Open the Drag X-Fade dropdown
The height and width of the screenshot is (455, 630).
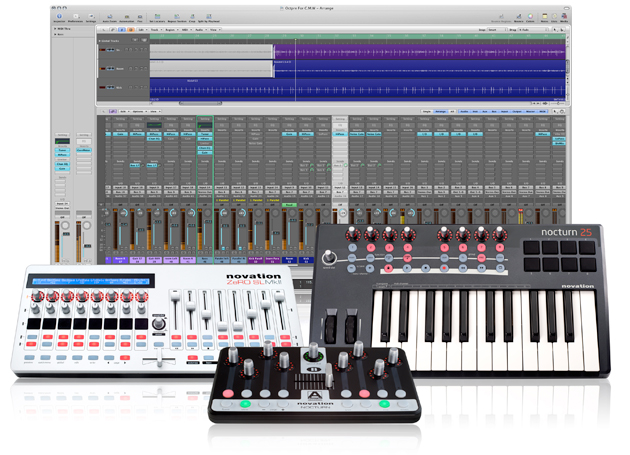(x=533, y=30)
